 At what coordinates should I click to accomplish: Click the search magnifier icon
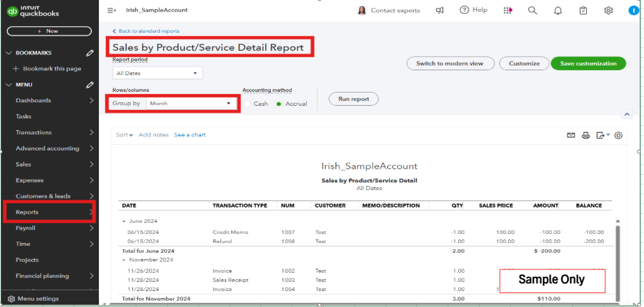[533, 10]
